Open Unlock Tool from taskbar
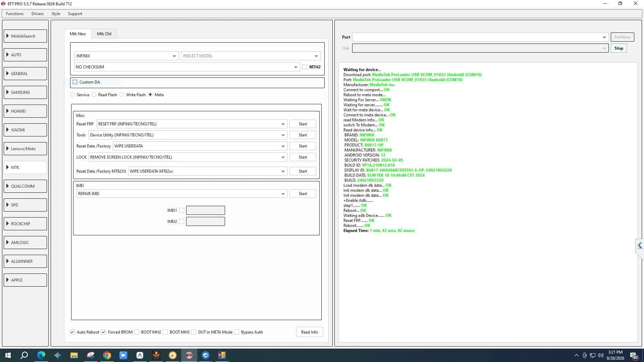 (156, 355)
